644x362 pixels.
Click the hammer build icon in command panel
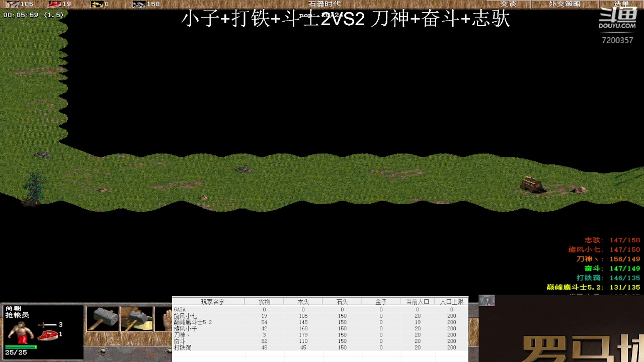103,318
